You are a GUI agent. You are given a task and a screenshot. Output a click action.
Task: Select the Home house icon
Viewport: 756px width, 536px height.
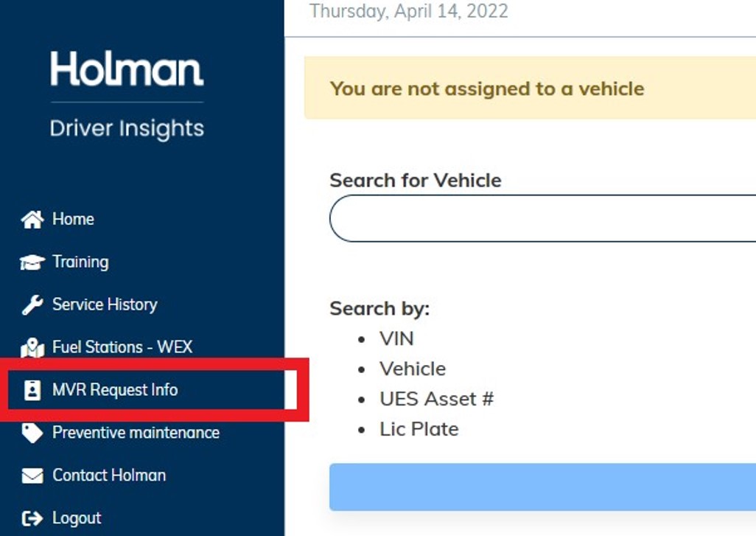click(x=31, y=218)
